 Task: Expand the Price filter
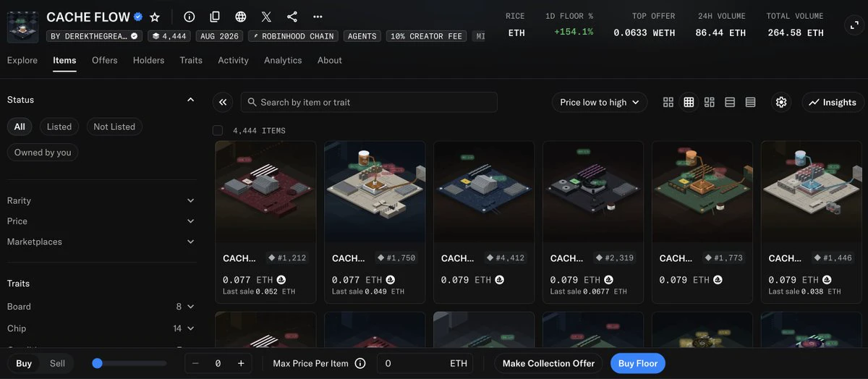[x=101, y=221]
